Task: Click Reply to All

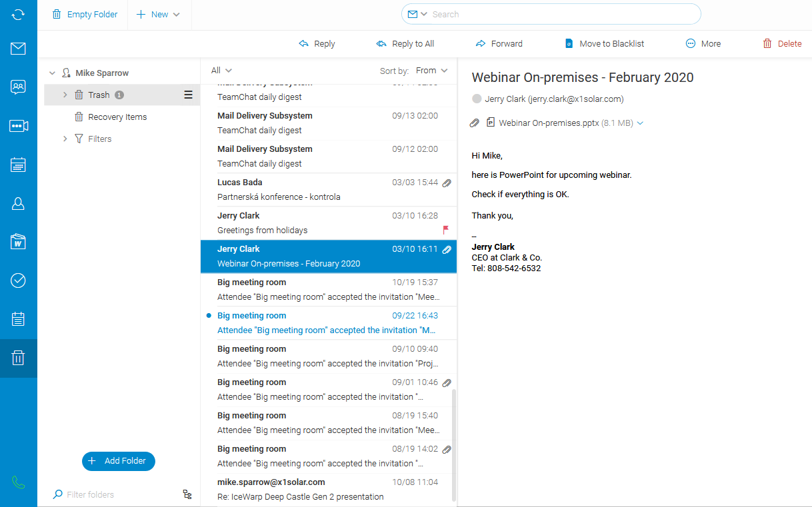Action: coord(405,44)
